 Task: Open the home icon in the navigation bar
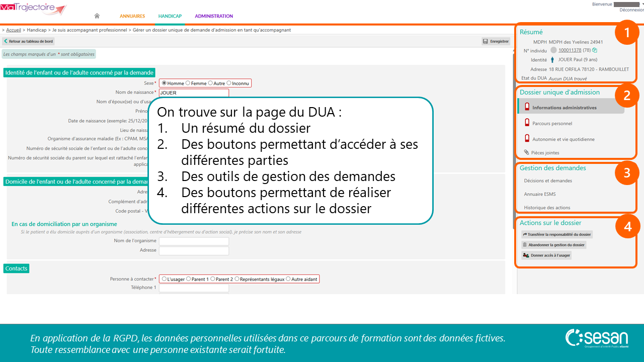[x=97, y=16]
